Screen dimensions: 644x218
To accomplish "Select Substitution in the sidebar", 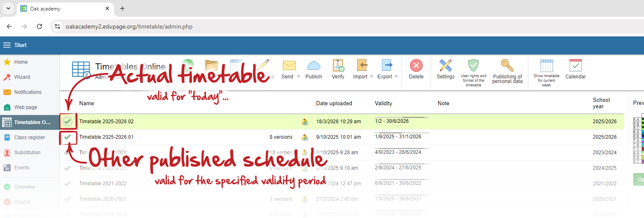I will pos(27,153).
